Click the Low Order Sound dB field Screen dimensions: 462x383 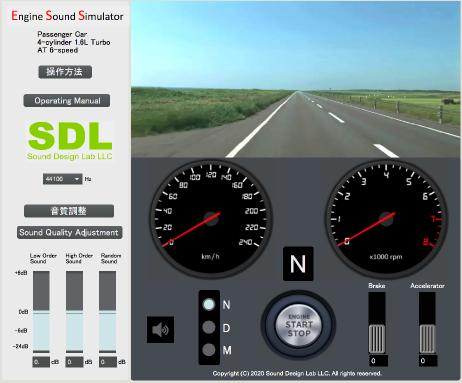pos(41,362)
